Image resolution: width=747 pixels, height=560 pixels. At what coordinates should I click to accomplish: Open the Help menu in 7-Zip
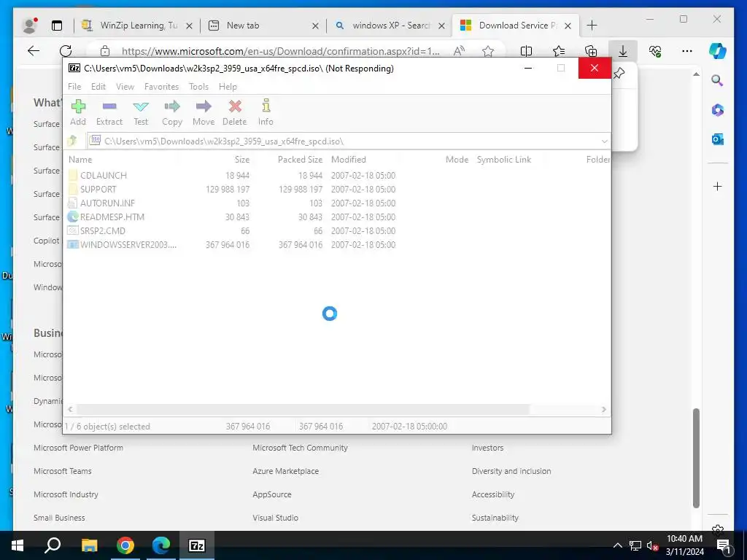click(228, 87)
